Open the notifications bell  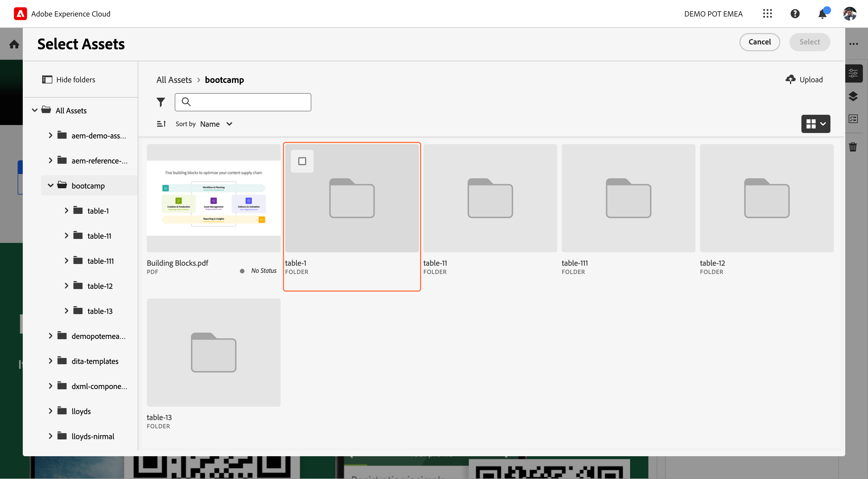[x=822, y=13]
